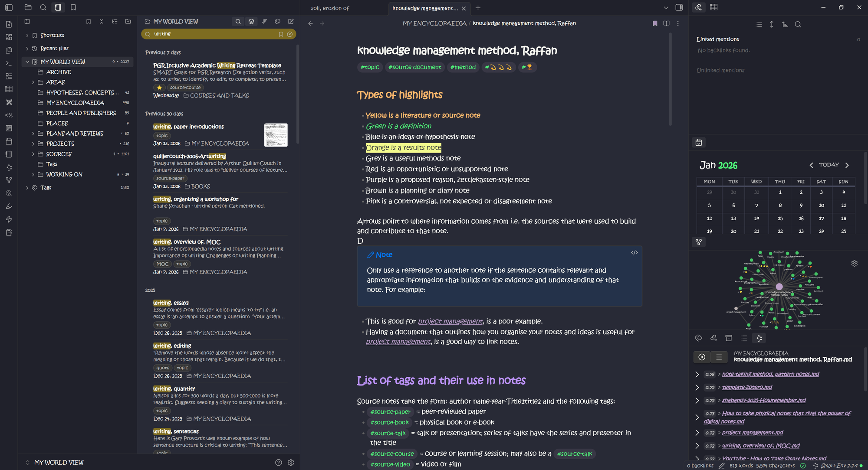The image size is (868, 470).
Task: Open the project management link in text
Action: (450, 321)
